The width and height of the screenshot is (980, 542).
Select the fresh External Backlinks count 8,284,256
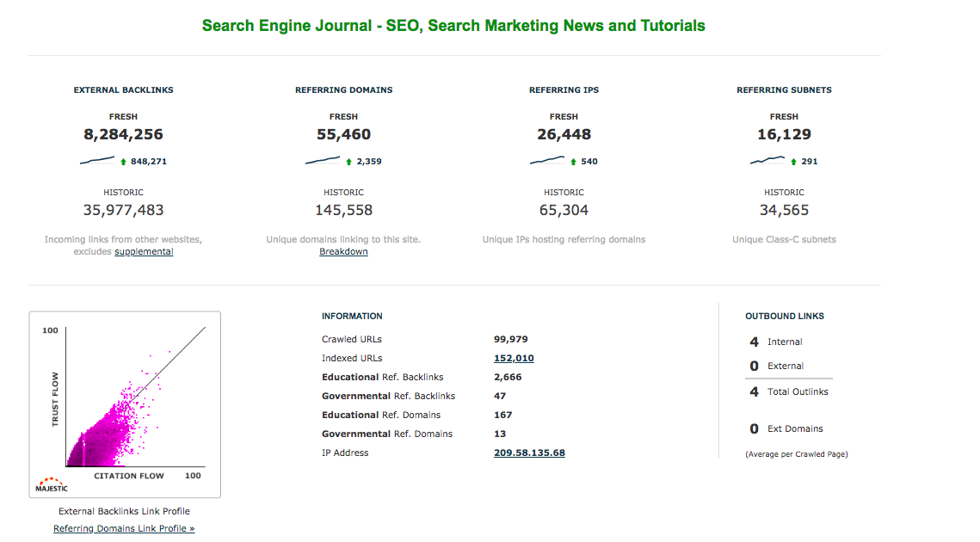pyautogui.click(x=123, y=134)
